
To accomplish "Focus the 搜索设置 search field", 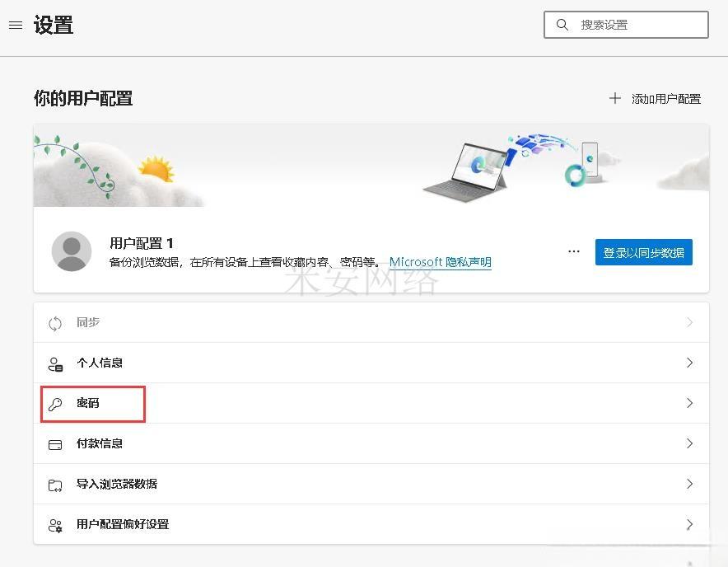I will pos(638,25).
